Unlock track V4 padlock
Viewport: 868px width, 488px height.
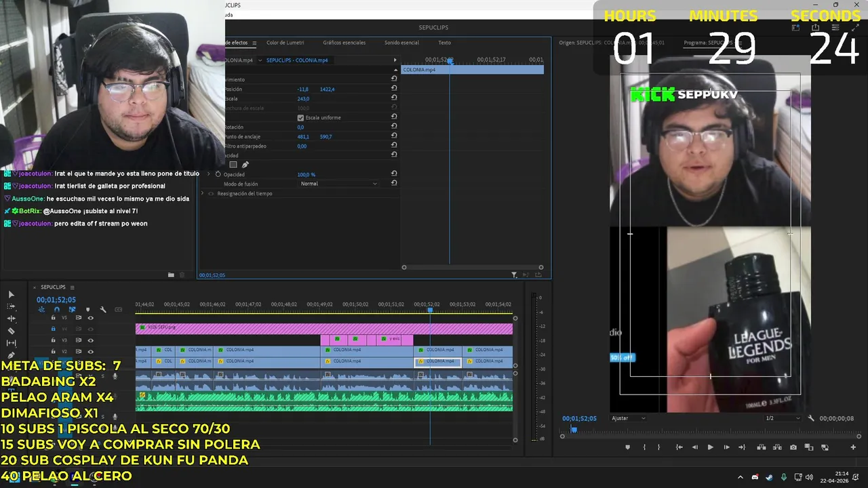pos(54,329)
